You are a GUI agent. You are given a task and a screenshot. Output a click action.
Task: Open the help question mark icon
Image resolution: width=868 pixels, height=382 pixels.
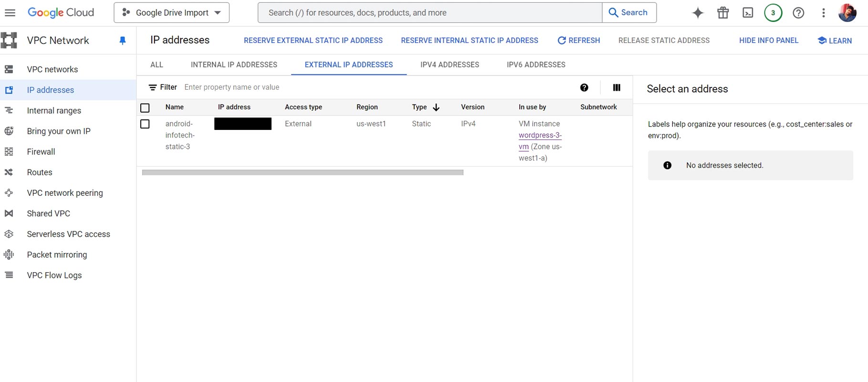(x=798, y=13)
